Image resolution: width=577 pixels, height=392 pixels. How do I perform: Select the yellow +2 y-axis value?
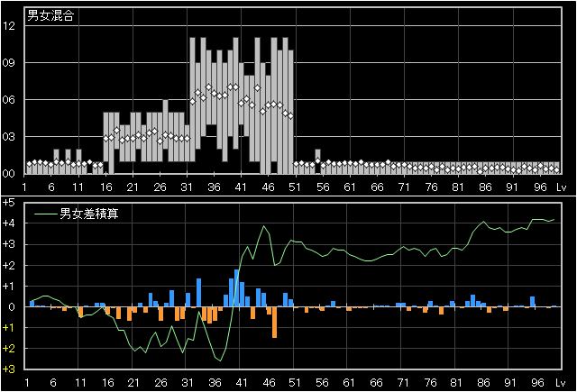click(x=8, y=348)
